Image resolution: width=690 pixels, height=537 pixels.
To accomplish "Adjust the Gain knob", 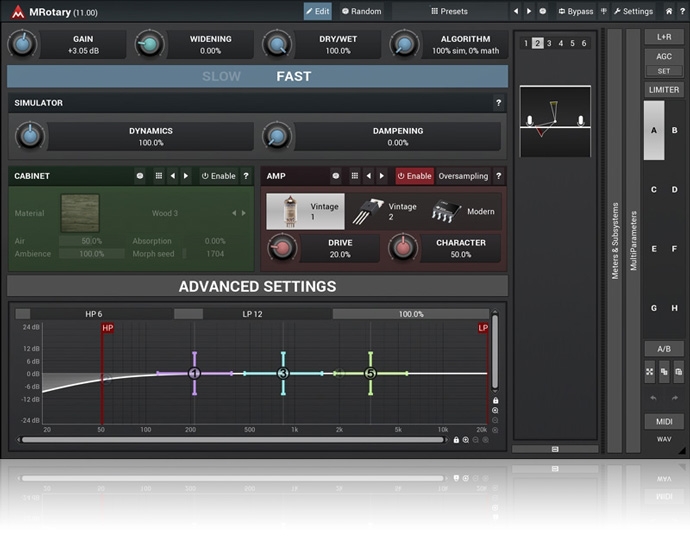I will pos(22,44).
